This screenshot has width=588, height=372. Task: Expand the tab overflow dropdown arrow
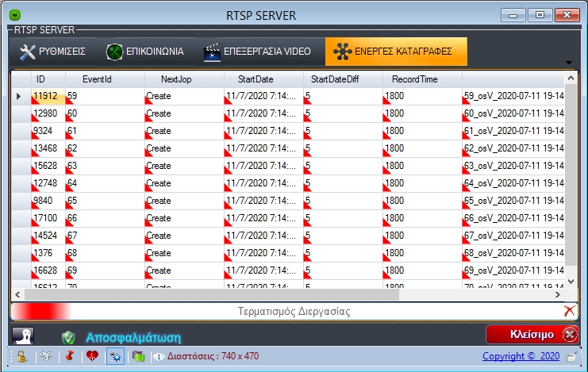click(x=568, y=62)
